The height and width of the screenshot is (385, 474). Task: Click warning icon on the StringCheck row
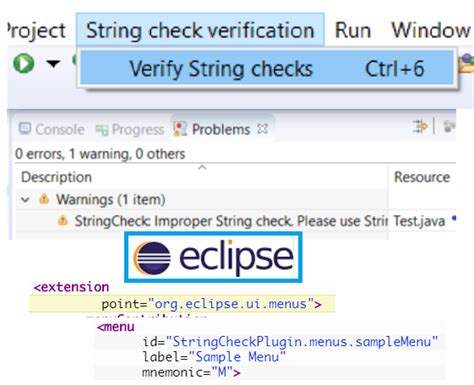(63, 220)
